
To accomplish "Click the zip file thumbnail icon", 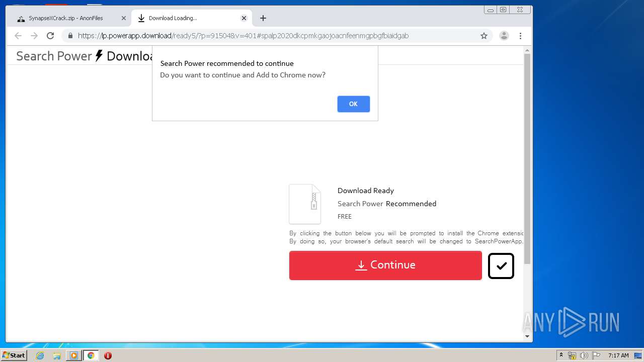I will (x=305, y=204).
